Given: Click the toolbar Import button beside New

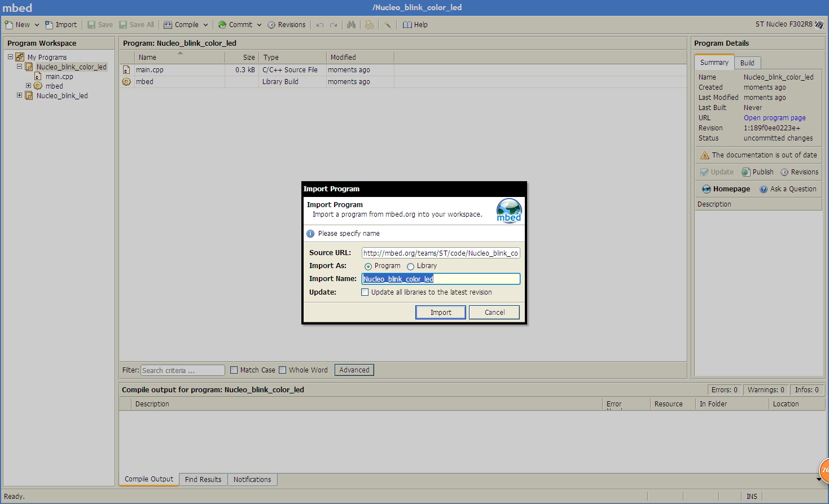Looking at the screenshot, I should click(x=61, y=25).
